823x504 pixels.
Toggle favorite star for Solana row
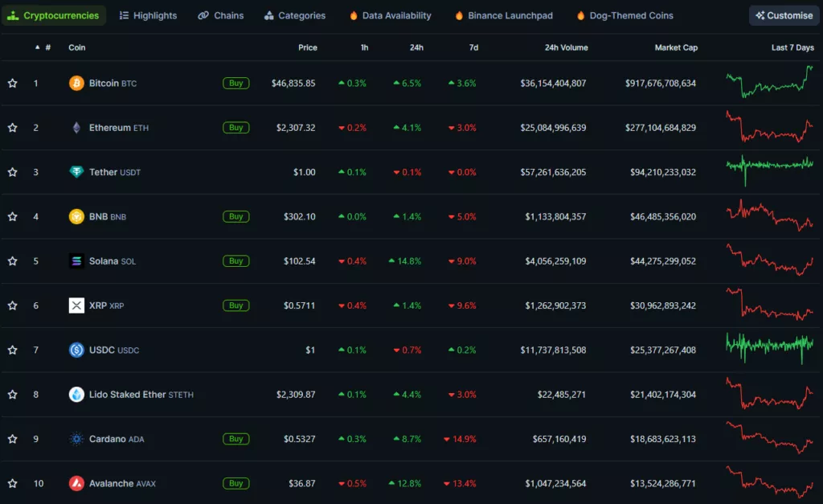[13, 261]
